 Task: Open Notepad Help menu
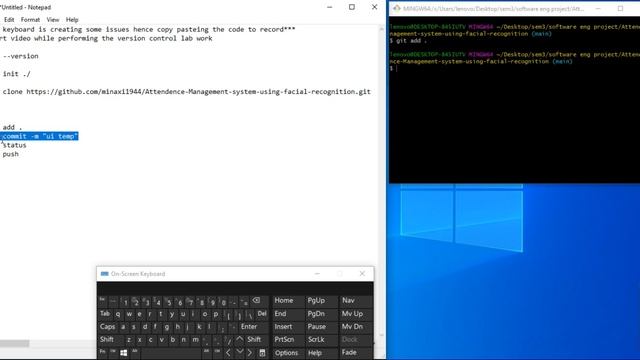pyautogui.click(x=72, y=20)
